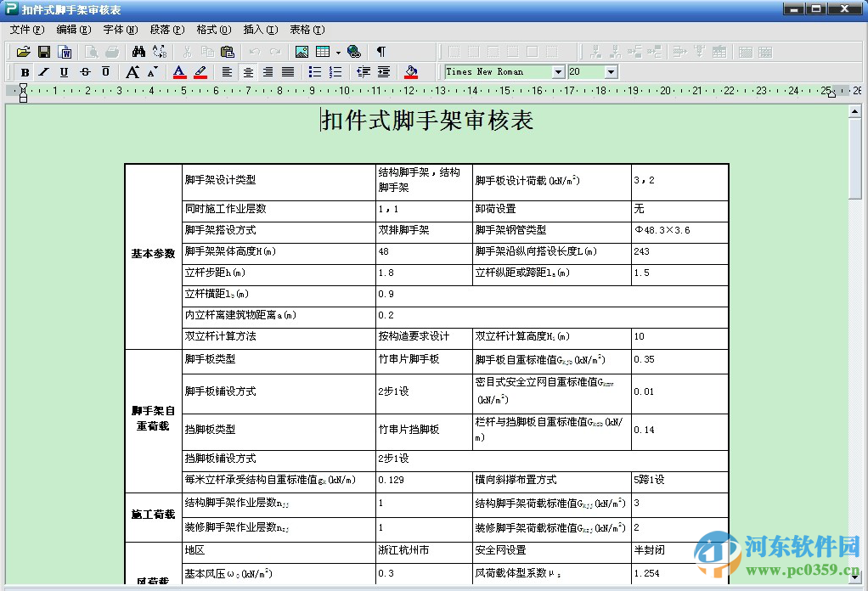Toggle paragraph marks display with ¶ icon
Screen dimensions: 868x591
point(381,51)
